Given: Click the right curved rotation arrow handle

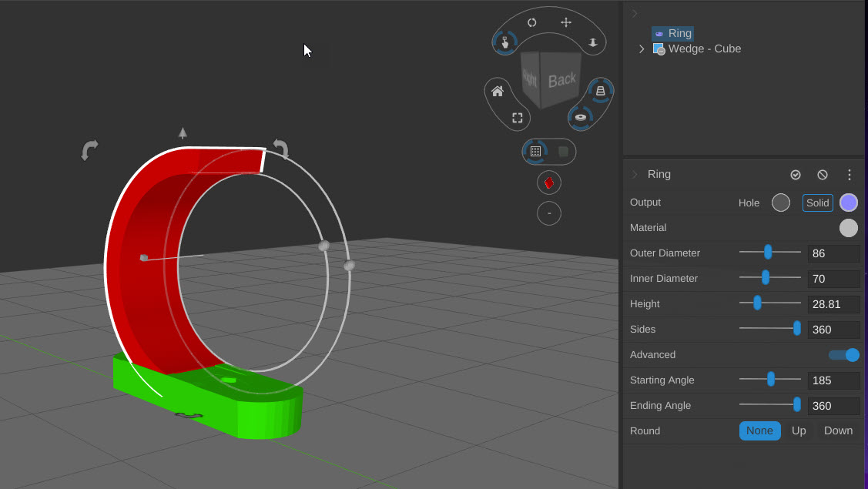Looking at the screenshot, I should 281,149.
